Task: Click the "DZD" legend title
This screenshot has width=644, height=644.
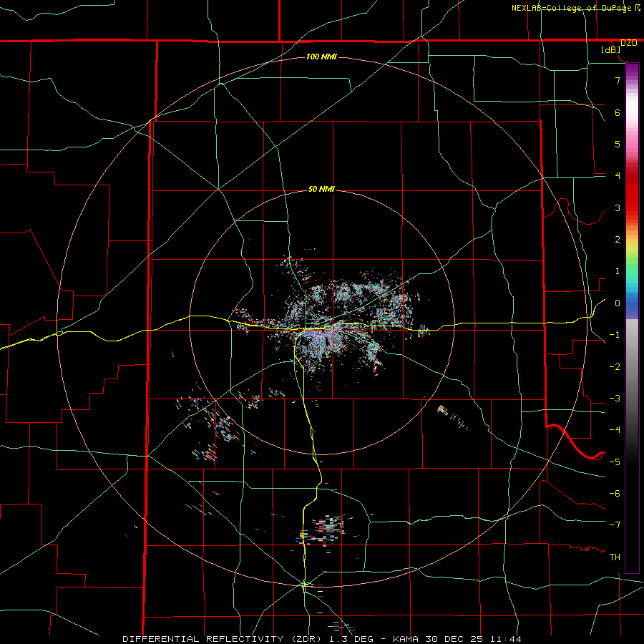Action: pyautogui.click(x=629, y=43)
